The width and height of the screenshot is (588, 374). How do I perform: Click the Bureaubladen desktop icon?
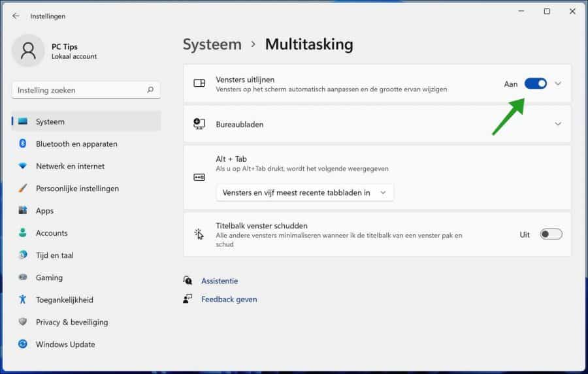click(x=199, y=123)
